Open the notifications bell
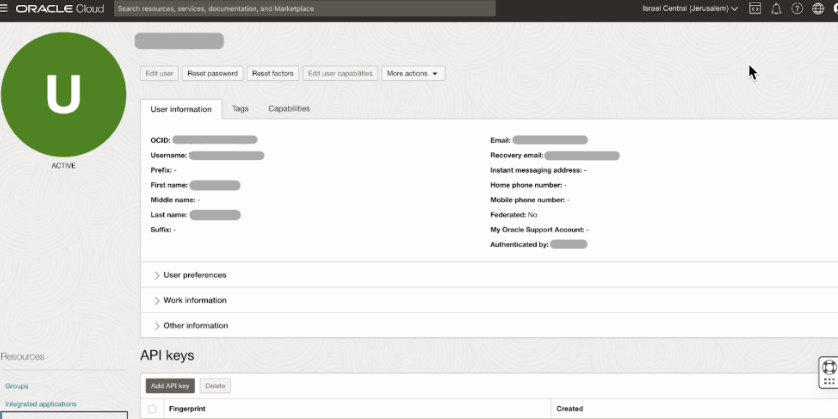The image size is (838, 419). point(776,8)
